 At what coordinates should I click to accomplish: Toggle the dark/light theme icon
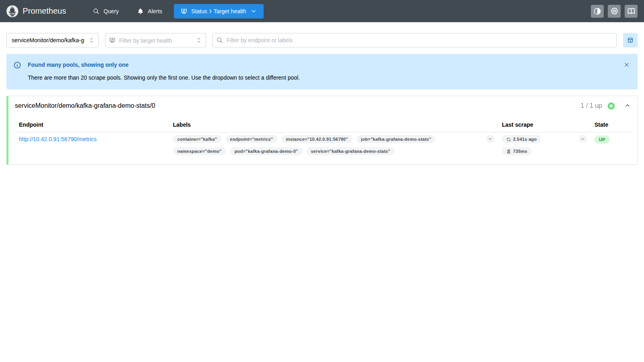pos(597,11)
